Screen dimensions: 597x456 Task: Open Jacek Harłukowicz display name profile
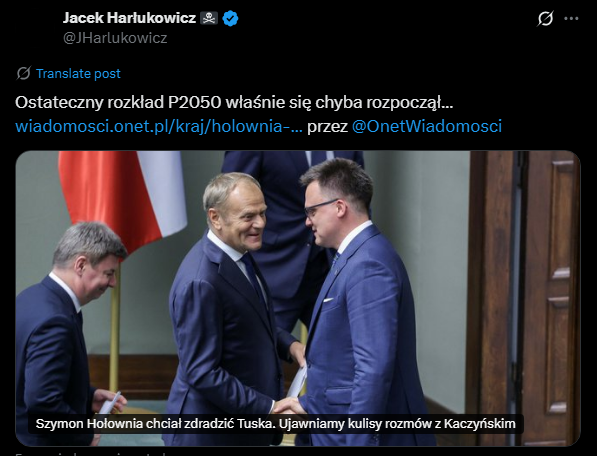pyautogui.click(x=129, y=18)
